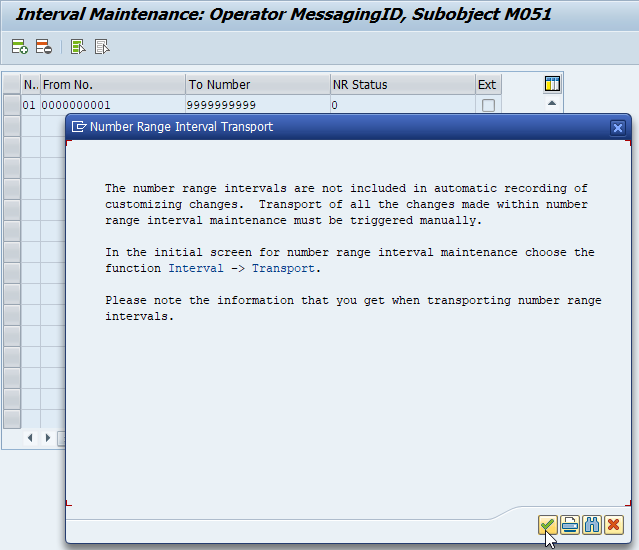Click the Delete Line toolbar icon
The width and height of the screenshot is (639, 550).
click(x=43, y=46)
